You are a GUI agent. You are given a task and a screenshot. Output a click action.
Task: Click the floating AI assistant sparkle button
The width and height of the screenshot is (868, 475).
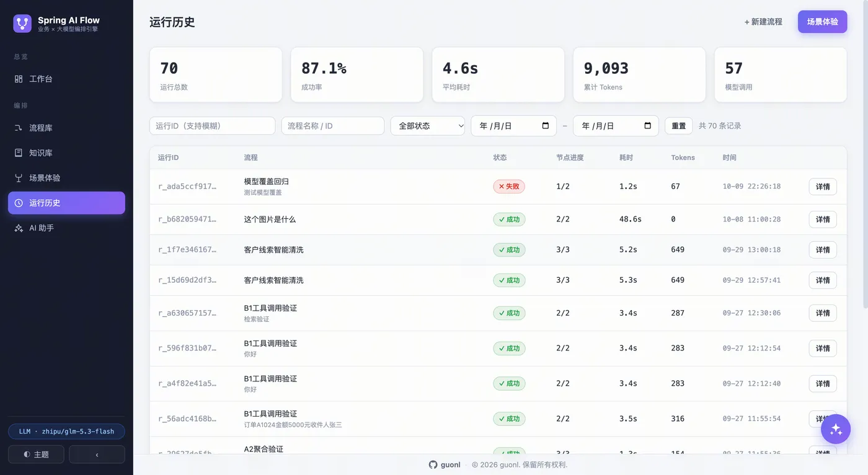coord(836,429)
